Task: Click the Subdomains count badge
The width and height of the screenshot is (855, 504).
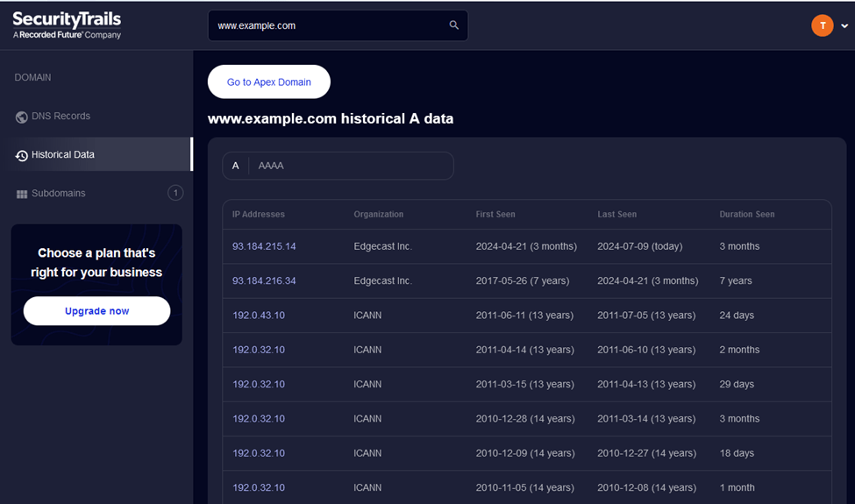Action: point(175,193)
